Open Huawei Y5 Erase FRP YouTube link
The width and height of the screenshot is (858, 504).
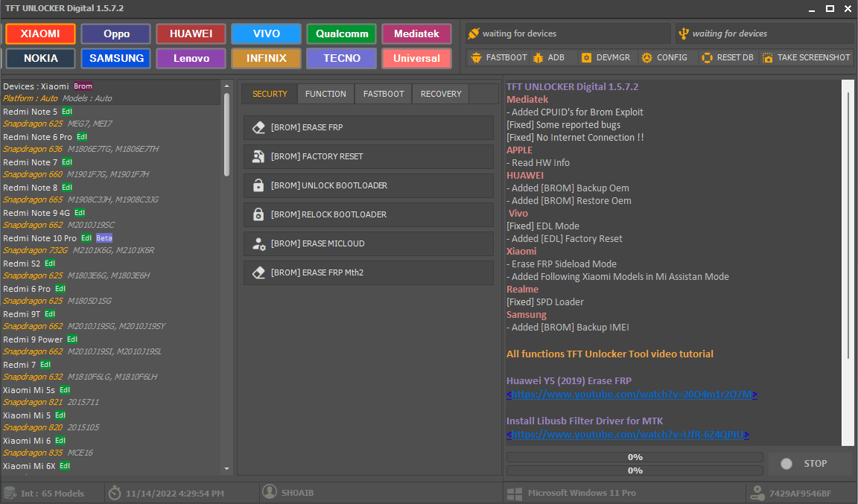point(632,395)
